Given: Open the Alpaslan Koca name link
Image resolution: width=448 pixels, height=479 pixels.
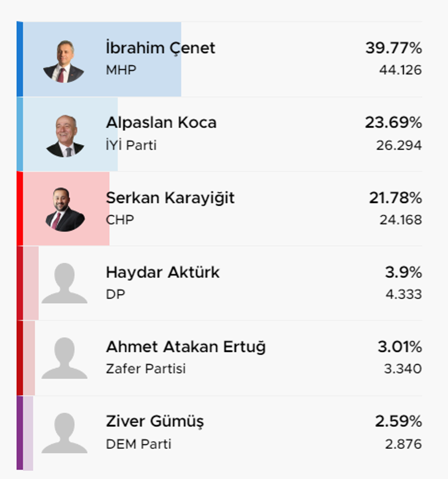Looking at the screenshot, I should click(x=161, y=122).
